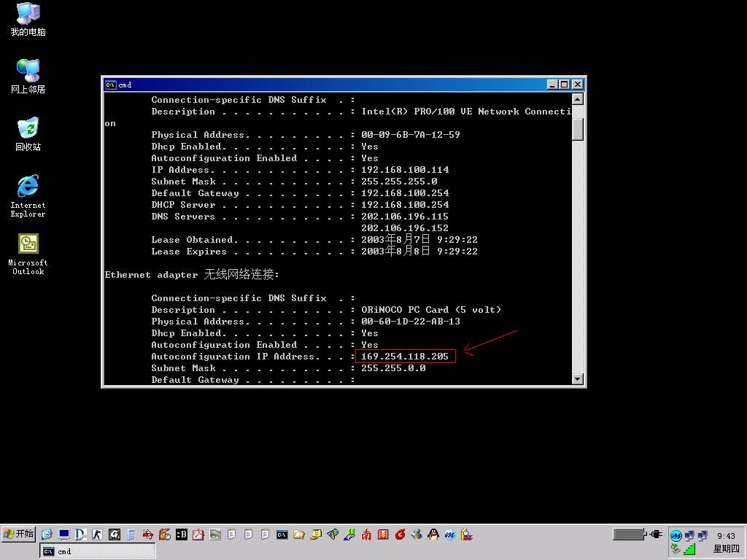The width and height of the screenshot is (747, 560).
Task: Click the 00-09-6B-7A-12-59 physical address
Action: point(411,134)
